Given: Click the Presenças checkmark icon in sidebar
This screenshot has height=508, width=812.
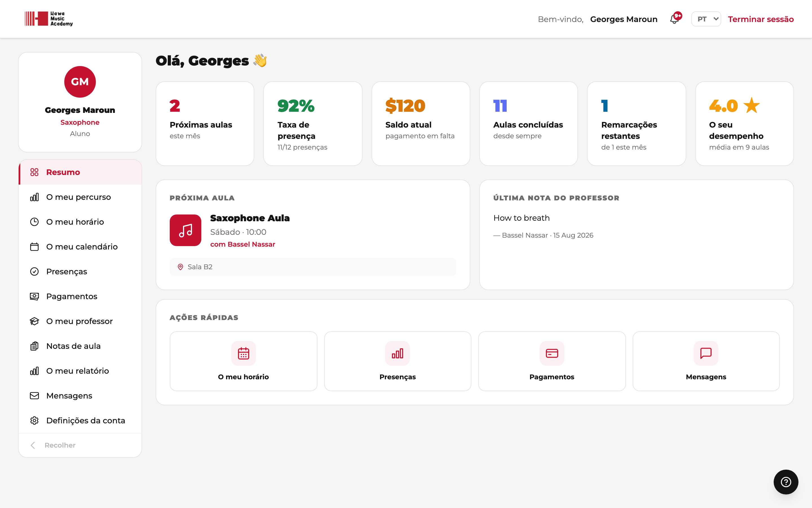Looking at the screenshot, I should pos(34,271).
